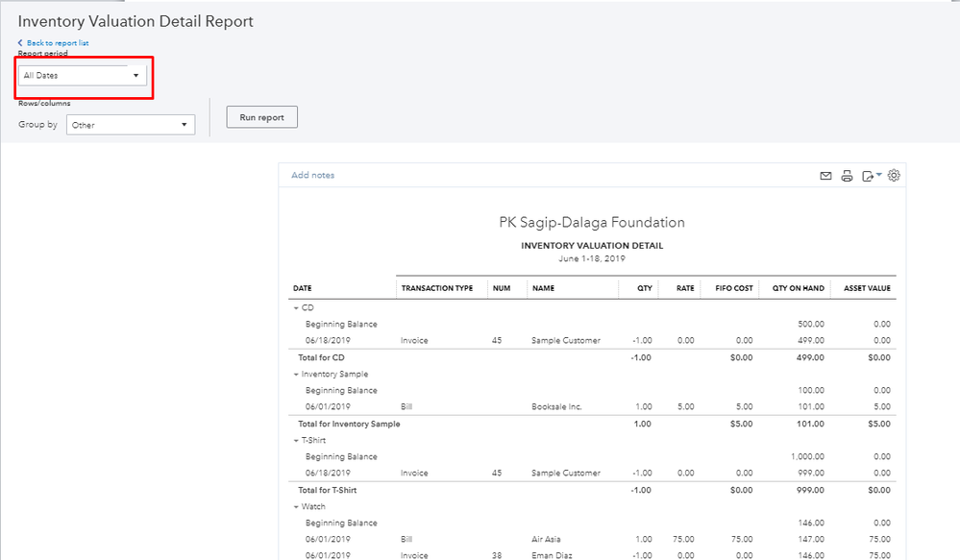
Task: Open the Group by dropdown
Action: click(x=131, y=125)
